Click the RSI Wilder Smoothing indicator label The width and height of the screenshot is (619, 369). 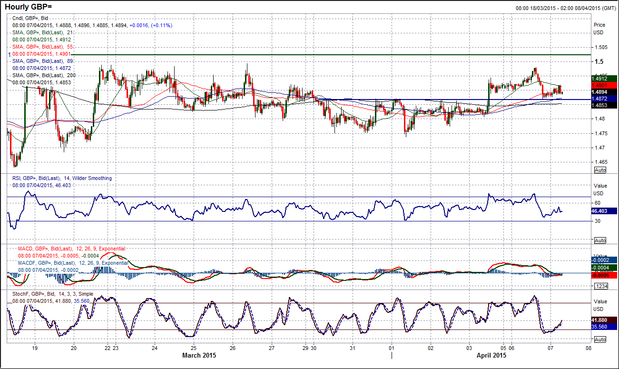point(62,178)
